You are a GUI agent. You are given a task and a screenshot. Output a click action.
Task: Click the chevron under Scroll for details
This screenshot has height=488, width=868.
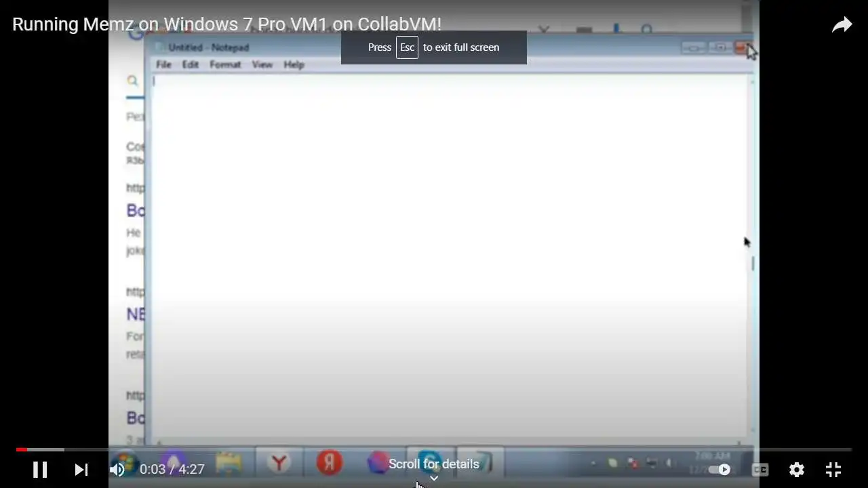(434, 478)
